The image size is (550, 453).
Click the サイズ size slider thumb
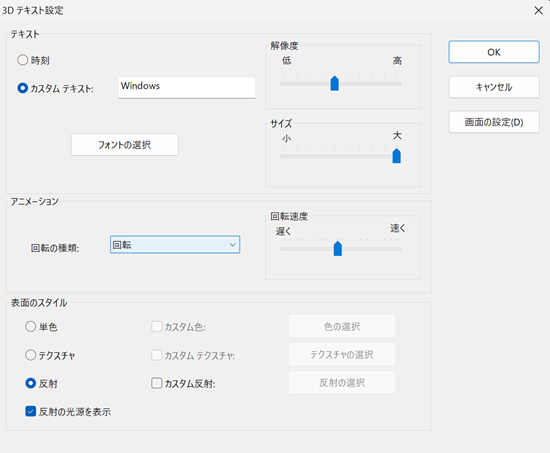pos(397,156)
